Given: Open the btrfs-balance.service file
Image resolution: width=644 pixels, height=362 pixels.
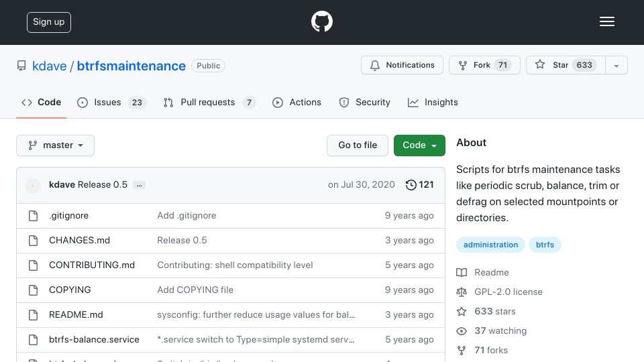Looking at the screenshot, I should [94, 339].
